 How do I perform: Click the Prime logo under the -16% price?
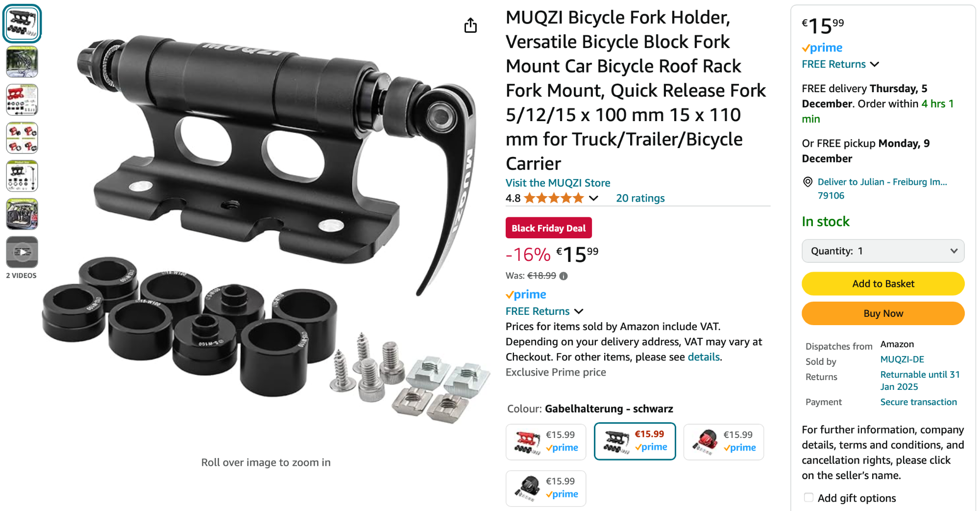click(x=526, y=294)
